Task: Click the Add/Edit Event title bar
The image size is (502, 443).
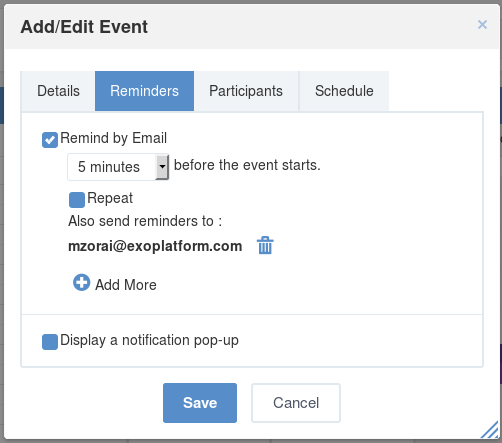Action: tap(252, 27)
